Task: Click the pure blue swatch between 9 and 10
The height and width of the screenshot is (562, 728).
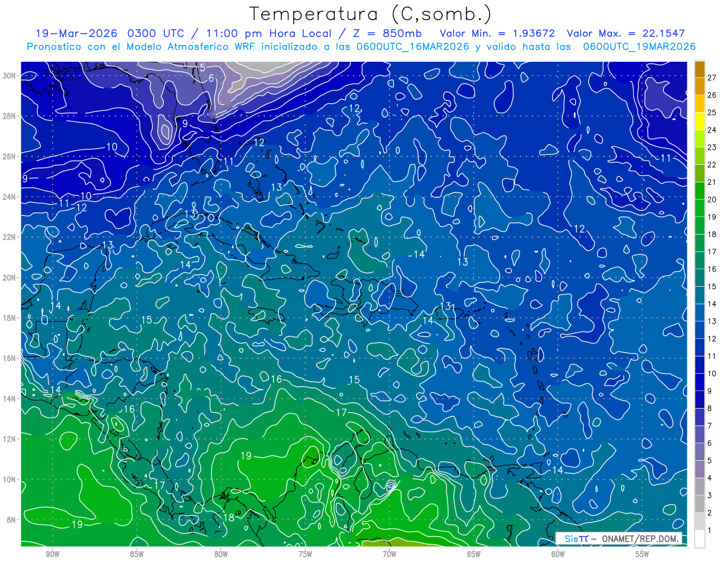Action: 699,382
